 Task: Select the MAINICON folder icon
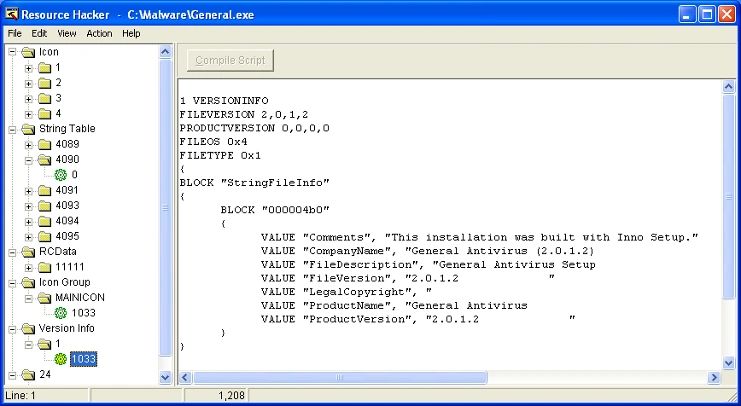(x=44, y=298)
